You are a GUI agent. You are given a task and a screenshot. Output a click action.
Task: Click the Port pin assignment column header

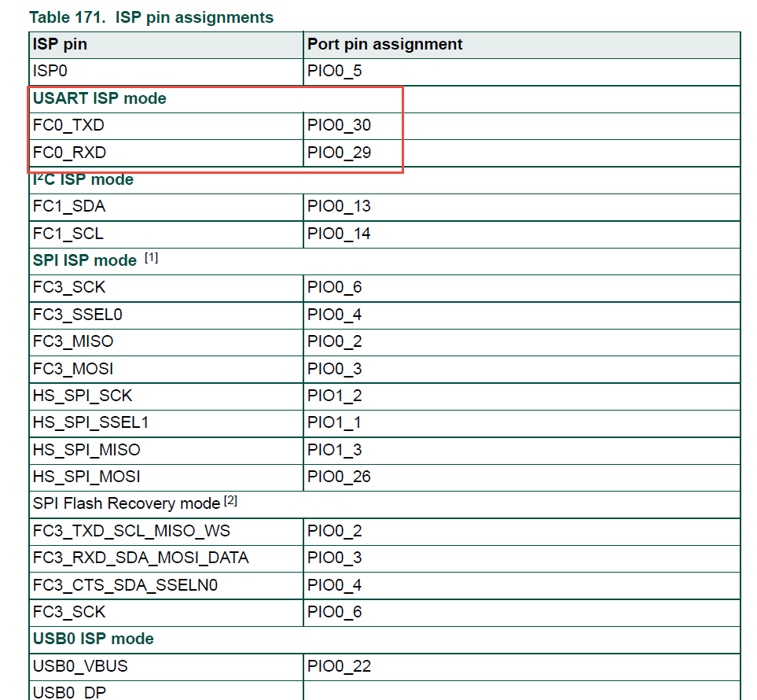(383, 45)
